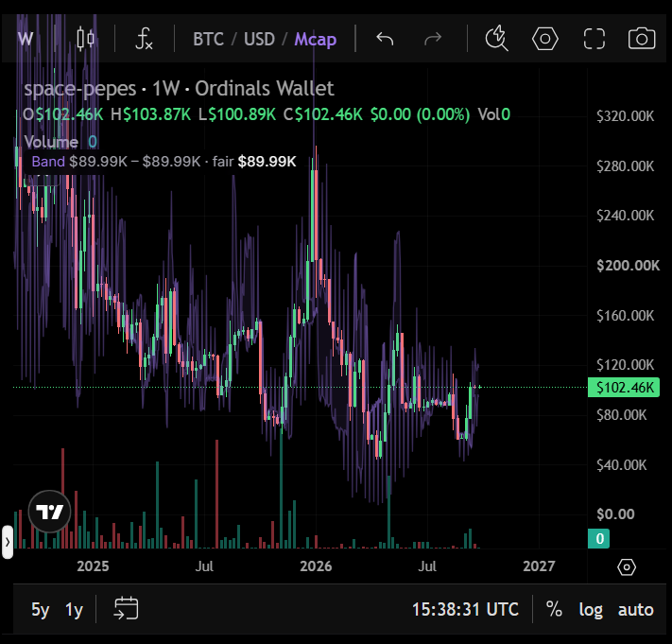
Task: Click the 2025 time axis label
Action: [x=93, y=566]
